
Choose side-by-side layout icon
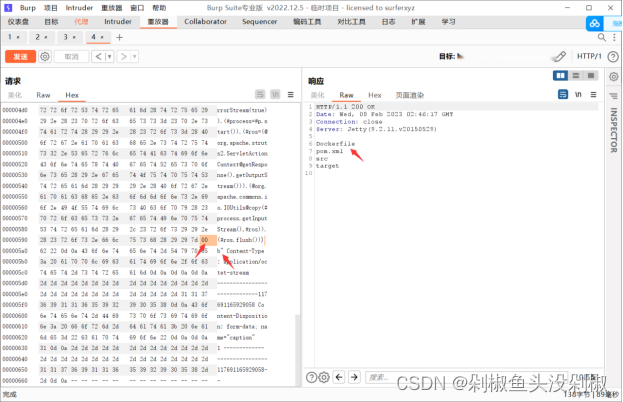click(560, 75)
